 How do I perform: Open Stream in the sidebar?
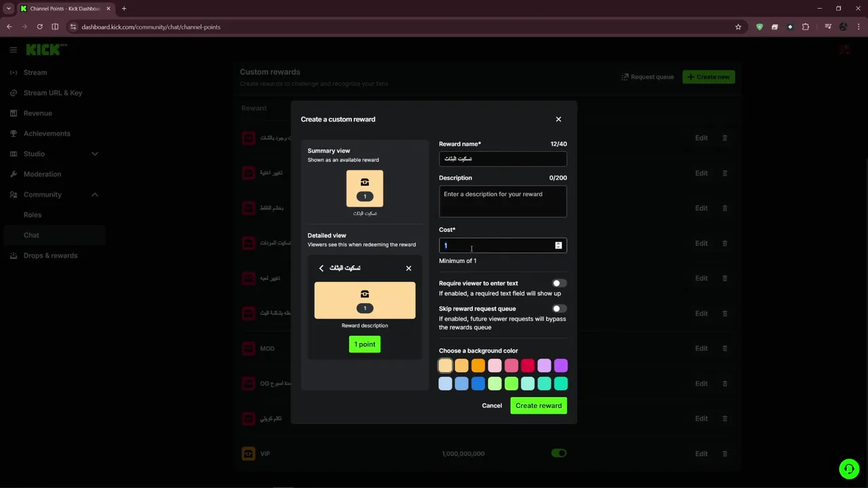coord(35,73)
